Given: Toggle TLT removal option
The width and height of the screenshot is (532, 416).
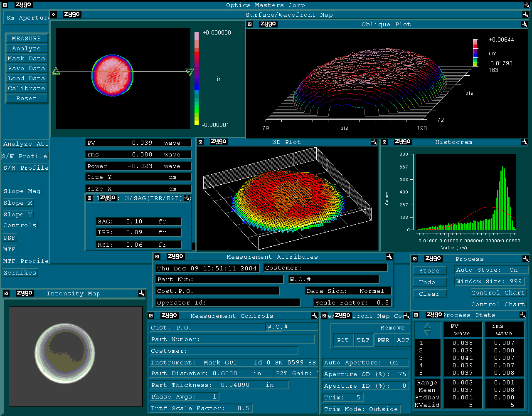Looking at the screenshot, I should point(363,340).
